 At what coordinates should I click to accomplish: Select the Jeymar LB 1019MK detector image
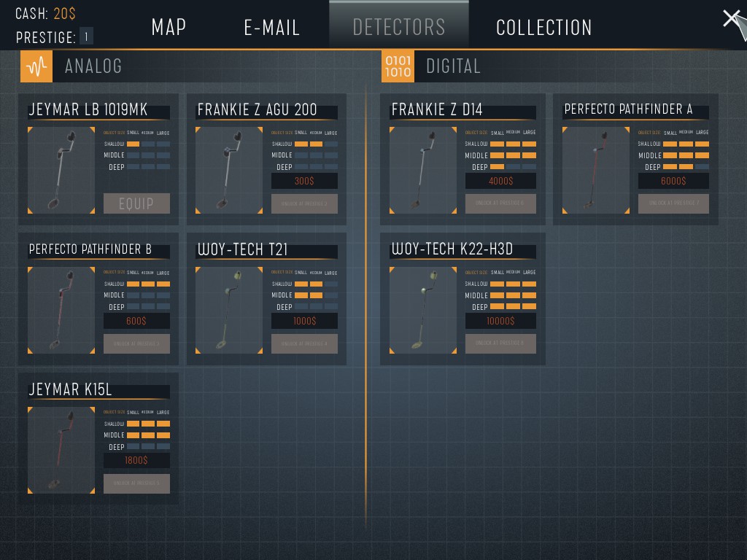[61, 171]
